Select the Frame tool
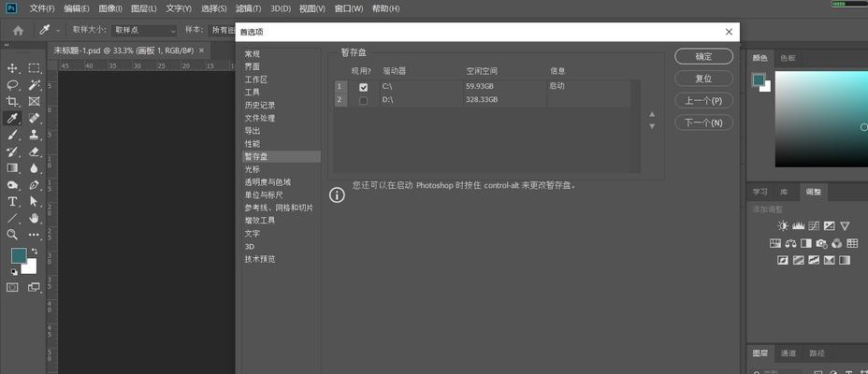868x374 pixels. click(35, 102)
